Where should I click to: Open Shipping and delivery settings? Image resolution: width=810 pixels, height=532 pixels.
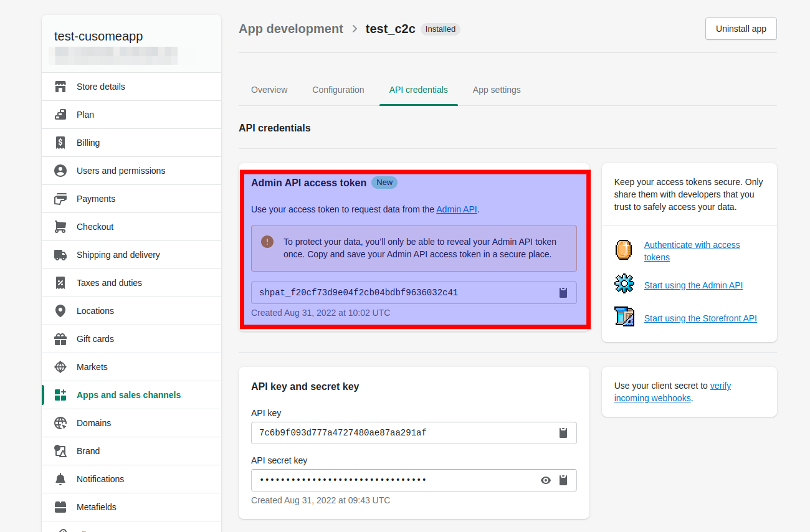click(x=131, y=255)
